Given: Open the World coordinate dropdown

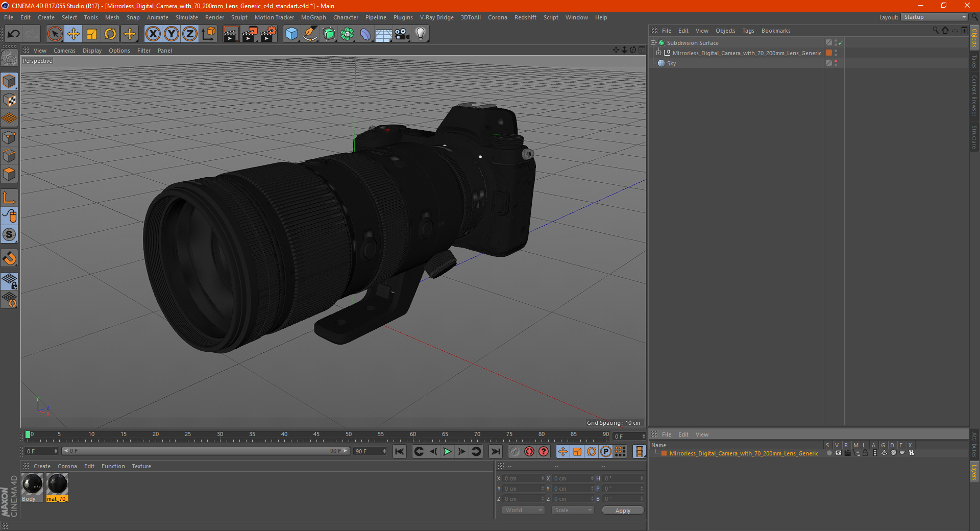Looking at the screenshot, I should tap(523, 510).
